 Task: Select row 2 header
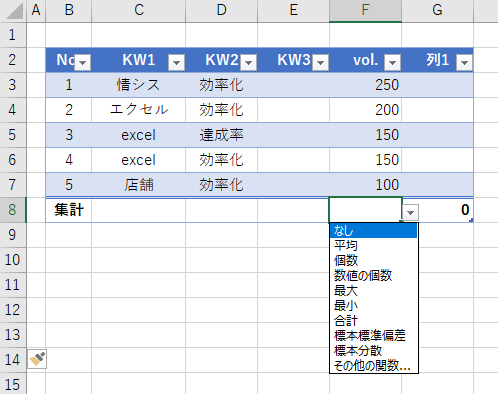coord(13,60)
